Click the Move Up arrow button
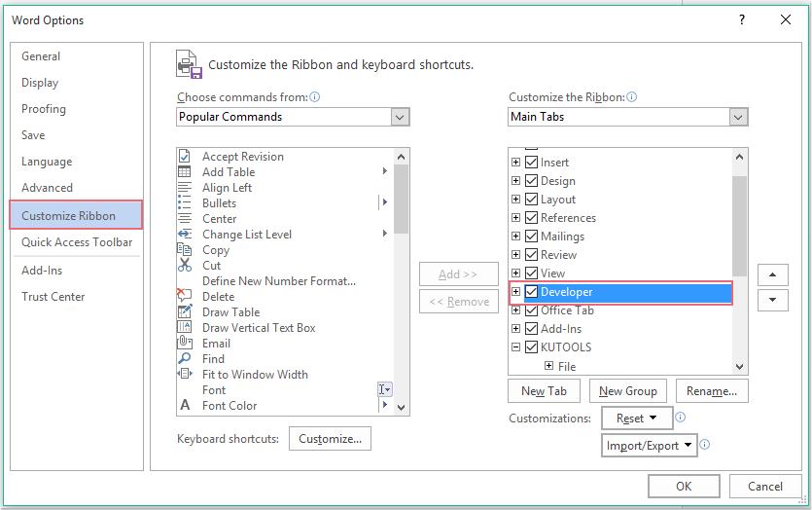 [x=772, y=275]
